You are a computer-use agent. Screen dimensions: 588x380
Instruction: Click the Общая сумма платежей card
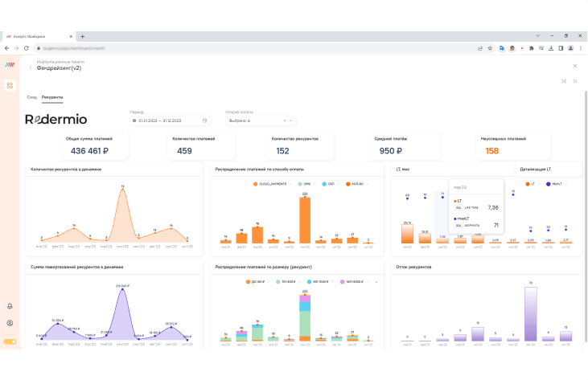pos(95,145)
